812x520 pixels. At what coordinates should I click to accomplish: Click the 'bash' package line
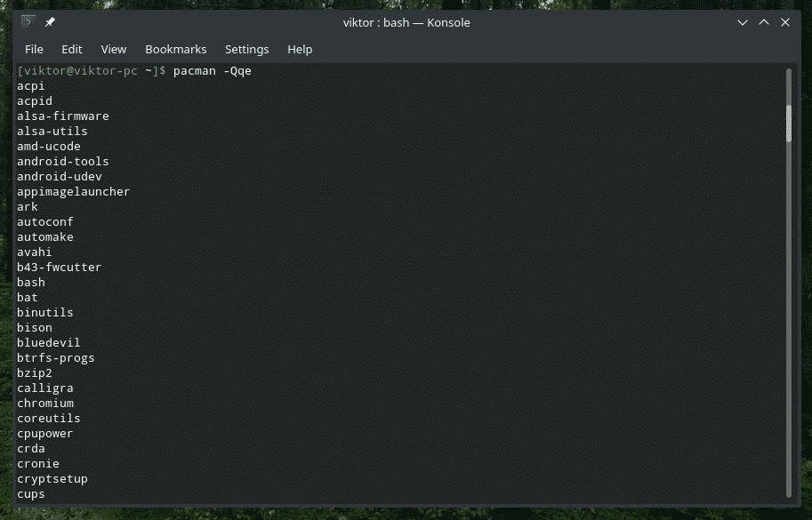pyautogui.click(x=30, y=283)
